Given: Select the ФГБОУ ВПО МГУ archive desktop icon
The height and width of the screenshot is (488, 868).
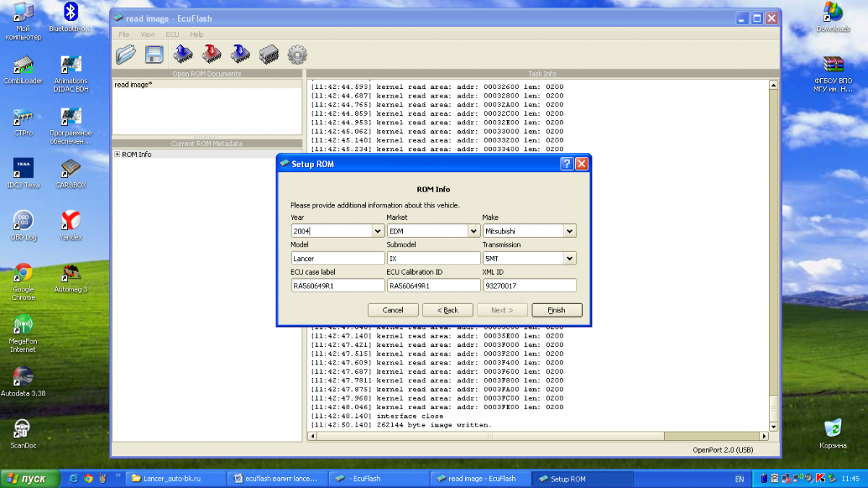Looking at the screenshot, I should pyautogui.click(x=833, y=74).
